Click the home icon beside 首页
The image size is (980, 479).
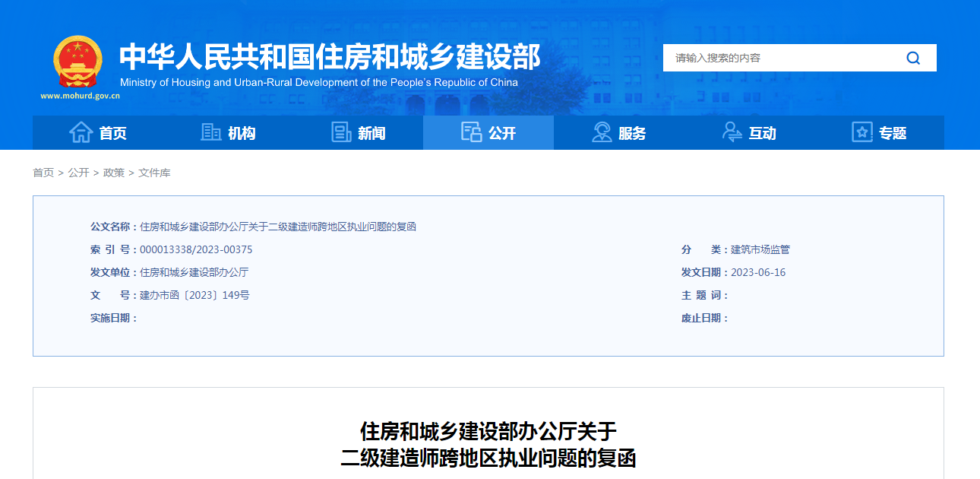point(81,132)
